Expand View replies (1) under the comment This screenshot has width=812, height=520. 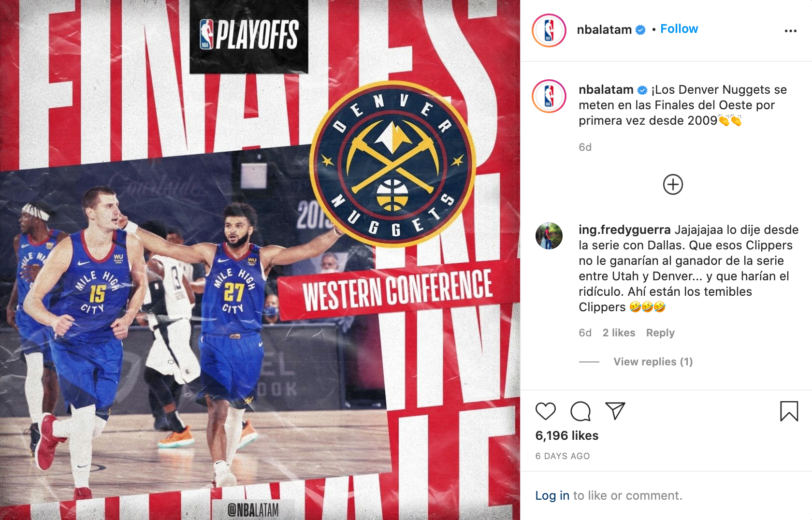point(653,361)
